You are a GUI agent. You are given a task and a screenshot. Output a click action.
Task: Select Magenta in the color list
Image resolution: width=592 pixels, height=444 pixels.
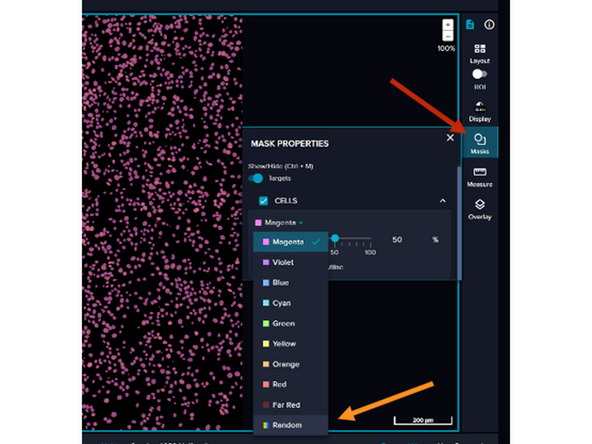[x=290, y=242]
